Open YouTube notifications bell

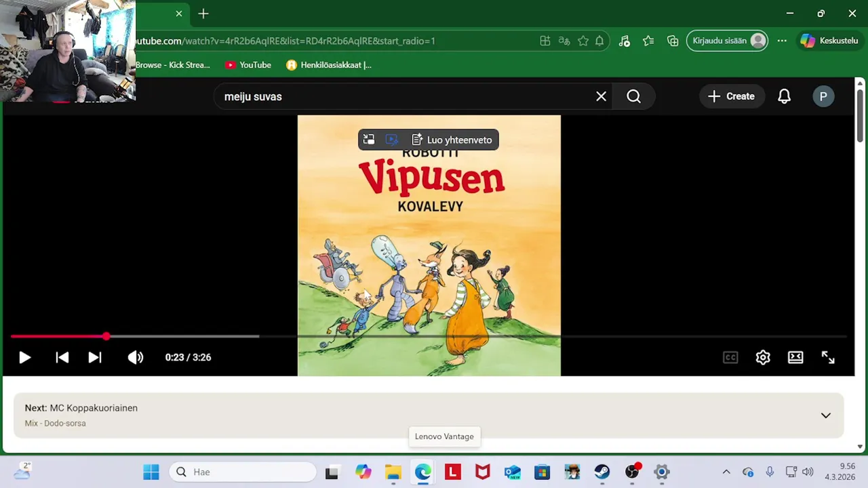[x=784, y=96]
